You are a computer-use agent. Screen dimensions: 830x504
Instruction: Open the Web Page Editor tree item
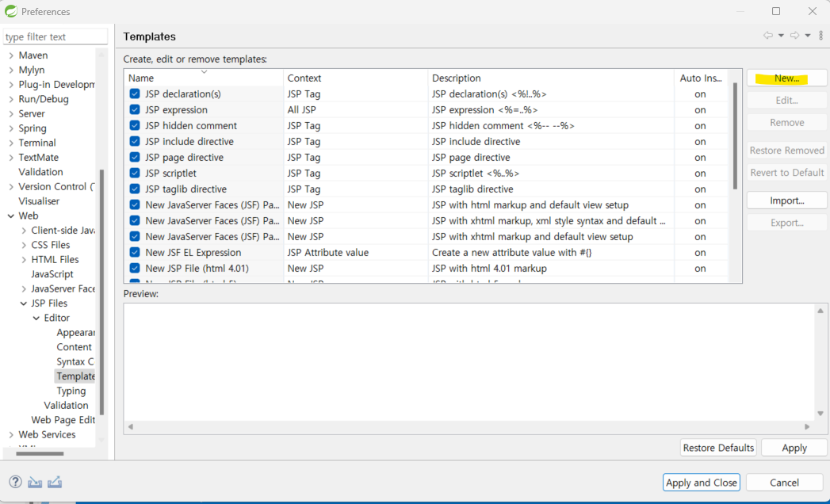tap(63, 420)
